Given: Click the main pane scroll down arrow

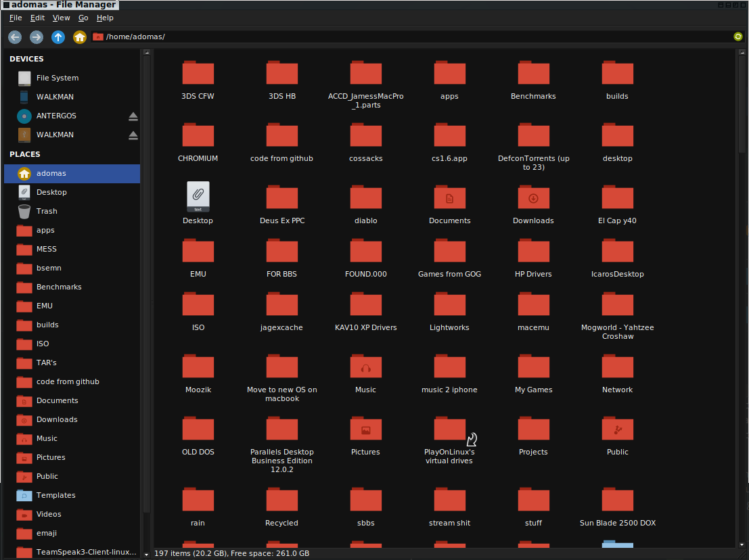Looking at the screenshot, I should (742, 544).
